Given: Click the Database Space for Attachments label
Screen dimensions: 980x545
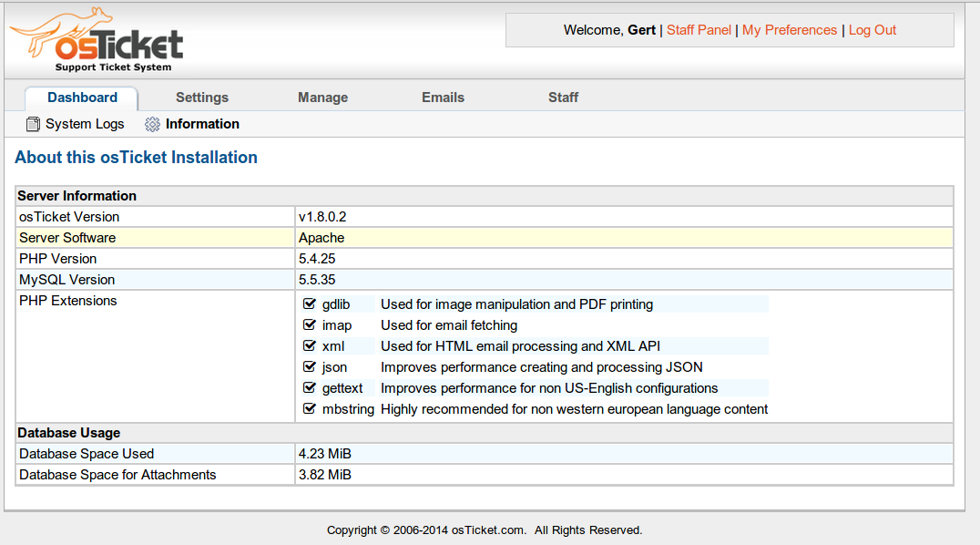Looking at the screenshot, I should (117, 475).
